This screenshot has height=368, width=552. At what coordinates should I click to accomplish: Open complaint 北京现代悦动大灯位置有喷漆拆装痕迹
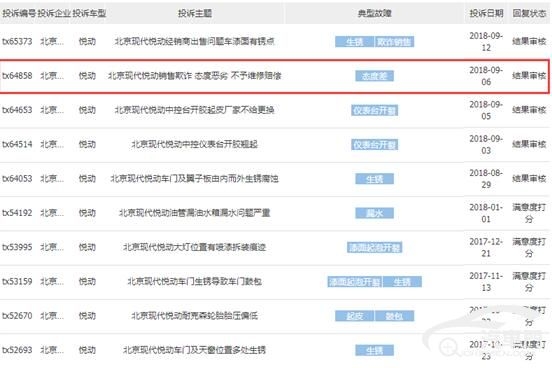point(195,247)
